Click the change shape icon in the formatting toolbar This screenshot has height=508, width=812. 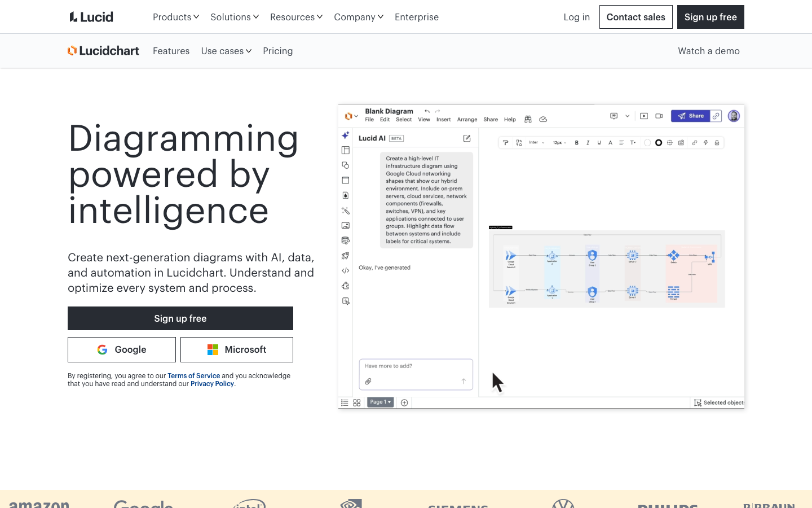pyautogui.click(x=519, y=143)
